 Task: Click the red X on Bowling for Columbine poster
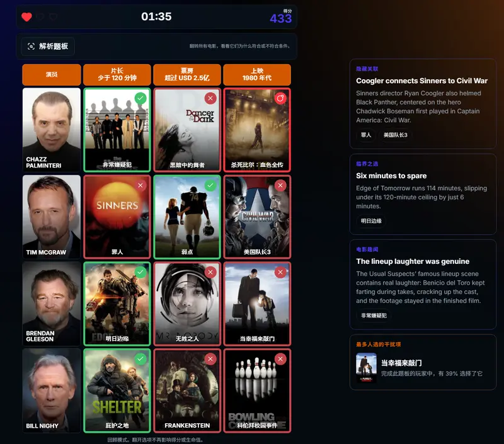(280, 359)
